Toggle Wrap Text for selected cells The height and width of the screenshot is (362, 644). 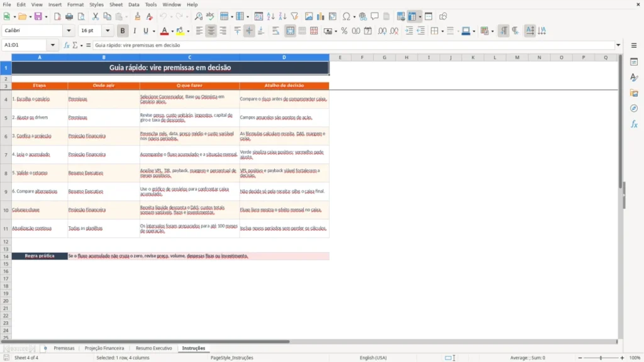(275, 31)
